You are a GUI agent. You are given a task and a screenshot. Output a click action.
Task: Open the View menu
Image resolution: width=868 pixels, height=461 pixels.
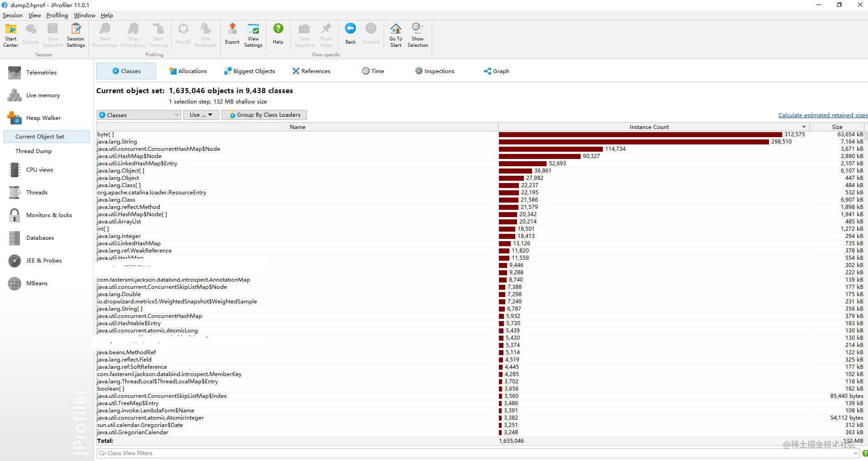(x=35, y=15)
